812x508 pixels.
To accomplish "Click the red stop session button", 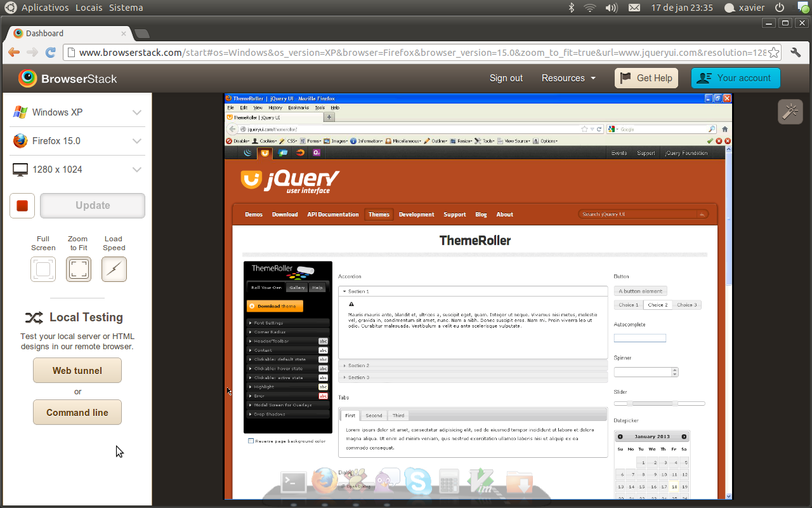I will click(x=22, y=206).
